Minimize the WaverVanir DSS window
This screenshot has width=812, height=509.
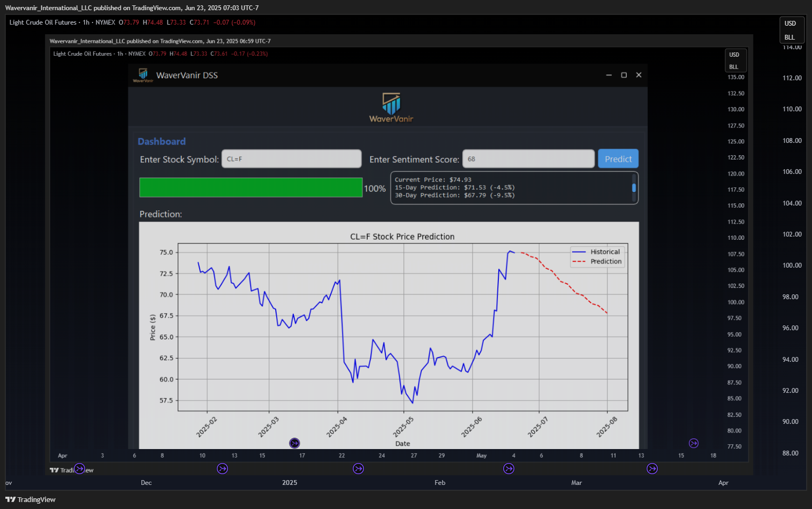(x=609, y=75)
